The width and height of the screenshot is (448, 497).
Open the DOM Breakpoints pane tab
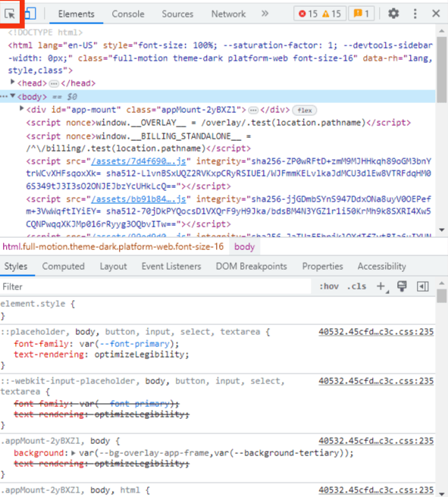tap(252, 266)
